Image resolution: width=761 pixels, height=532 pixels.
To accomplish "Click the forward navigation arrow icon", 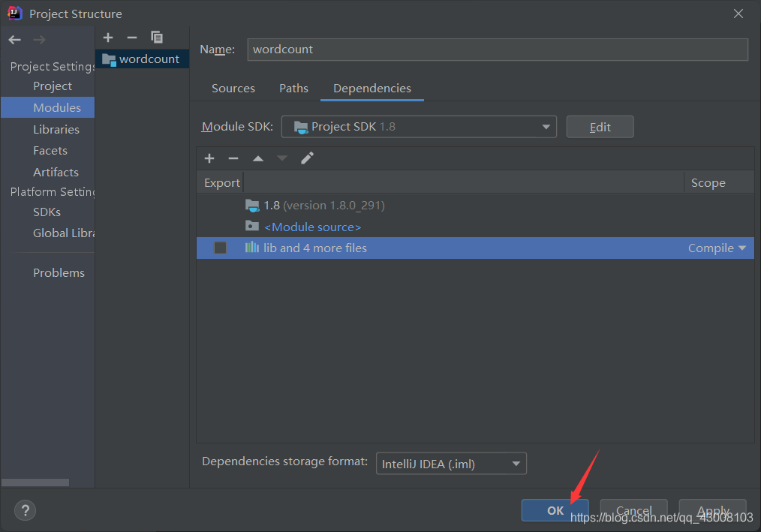I will [x=39, y=40].
